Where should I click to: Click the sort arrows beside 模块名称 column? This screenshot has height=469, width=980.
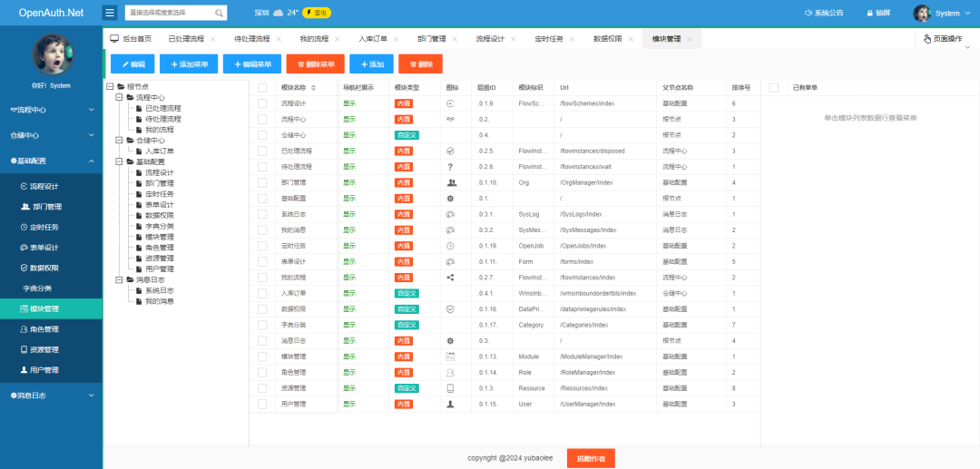(314, 88)
